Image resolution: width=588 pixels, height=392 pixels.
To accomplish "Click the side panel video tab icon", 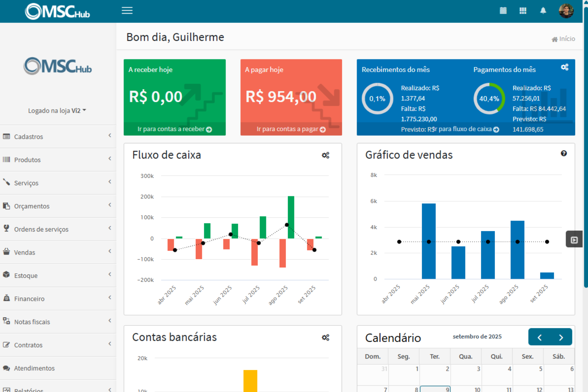I will pos(574,240).
